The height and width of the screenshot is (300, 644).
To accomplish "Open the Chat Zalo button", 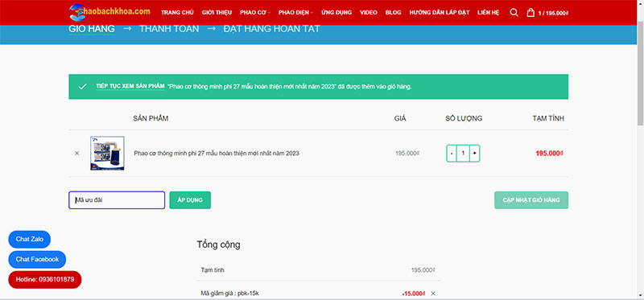I will pos(30,239).
